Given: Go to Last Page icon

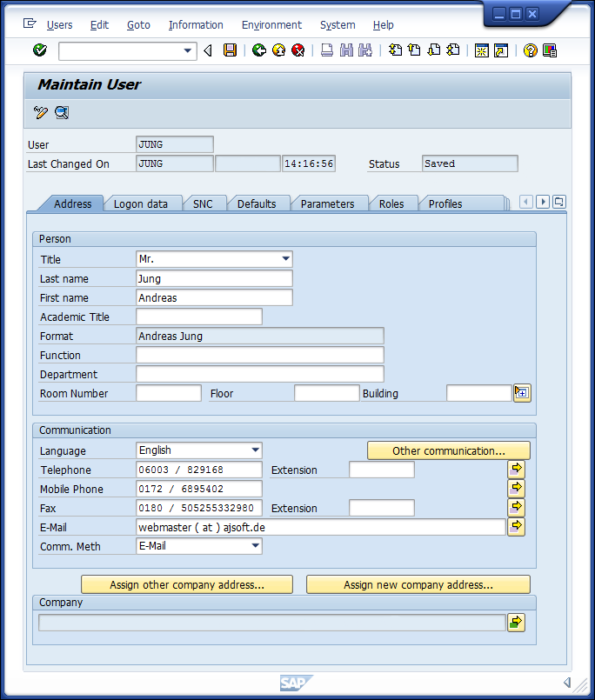Looking at the screenshot, I should [453, 50].
